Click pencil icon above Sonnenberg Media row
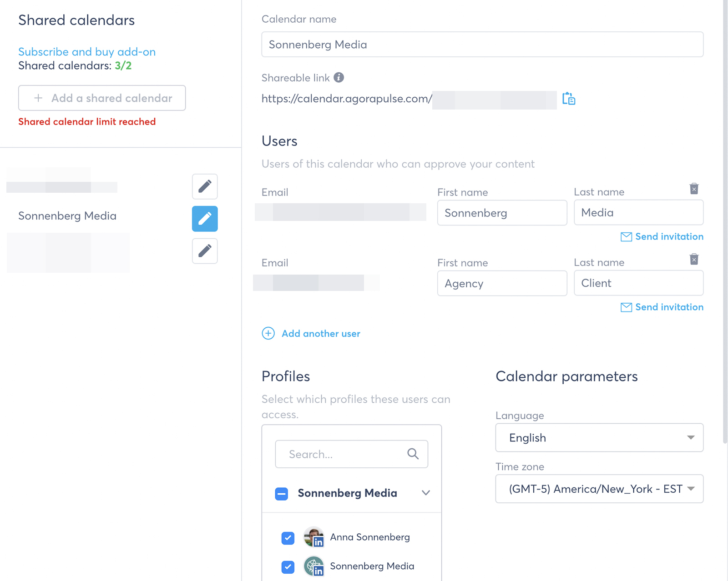Image resolution: width=728 pixels, height=581 pixels. [205, 186]
